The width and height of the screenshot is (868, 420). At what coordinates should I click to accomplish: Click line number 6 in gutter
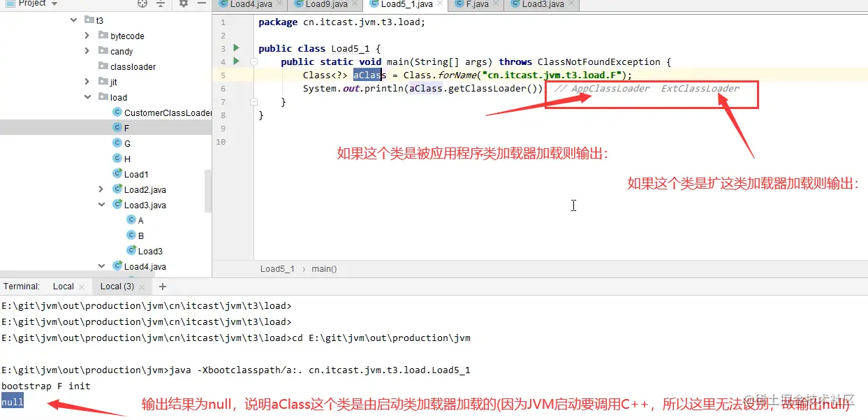point(223,89)
